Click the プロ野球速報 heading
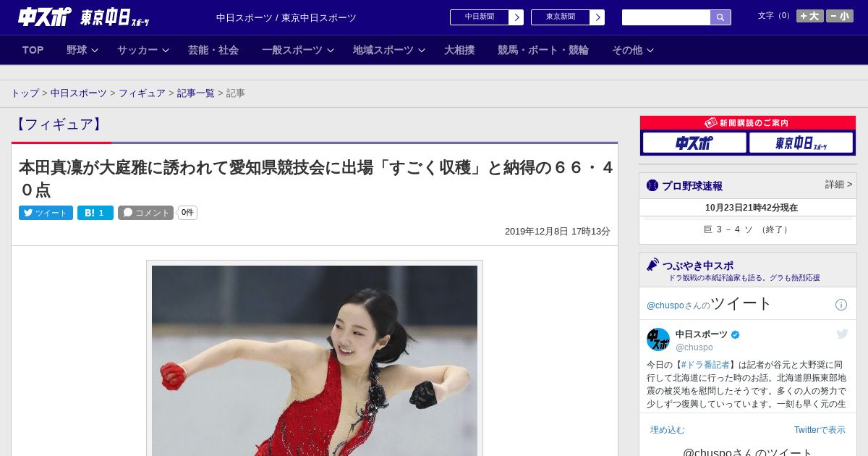Viewport: 868px width, 456px height. pyautogui.click(x=692, y=186)
